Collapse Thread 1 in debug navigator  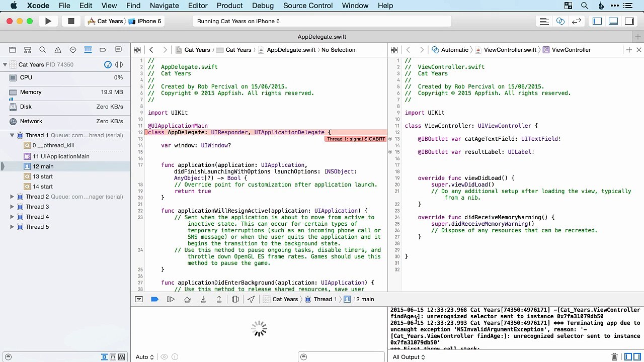coord(12,135)
